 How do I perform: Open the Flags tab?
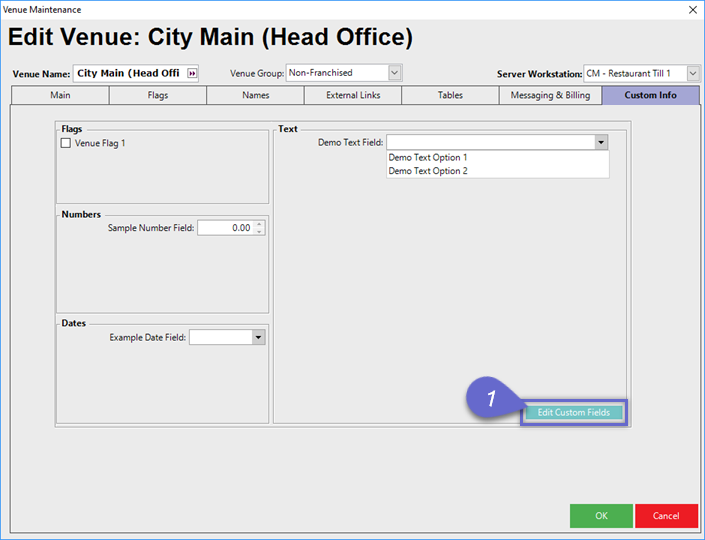pyautogui.click(x=158, y=96)
